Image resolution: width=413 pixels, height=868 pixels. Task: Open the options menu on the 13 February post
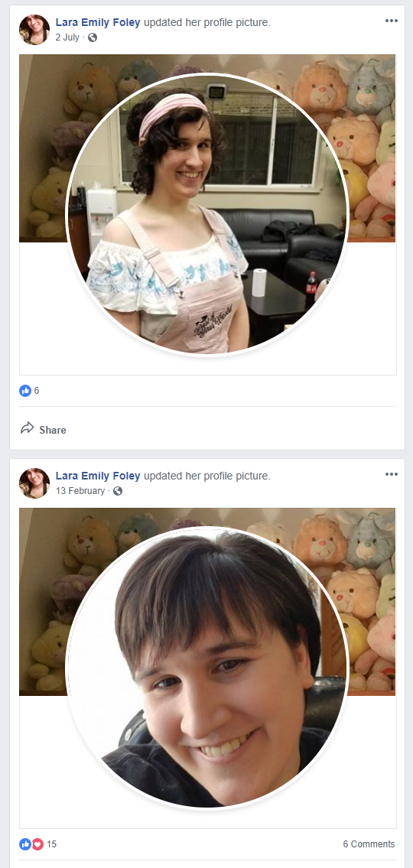pyautogui.click(x=392, y=474)
